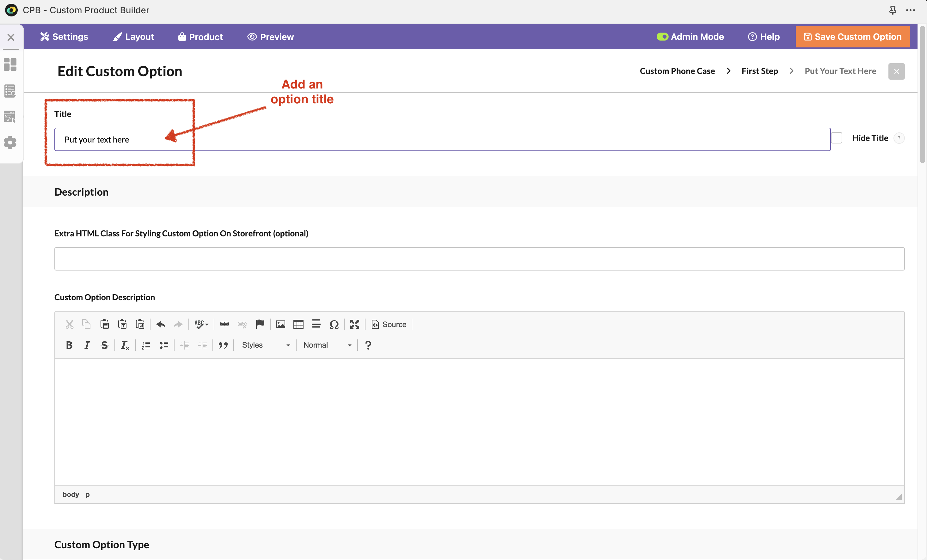Insert a table in description editor
The image size is (927, 560).
click(298, 324)
